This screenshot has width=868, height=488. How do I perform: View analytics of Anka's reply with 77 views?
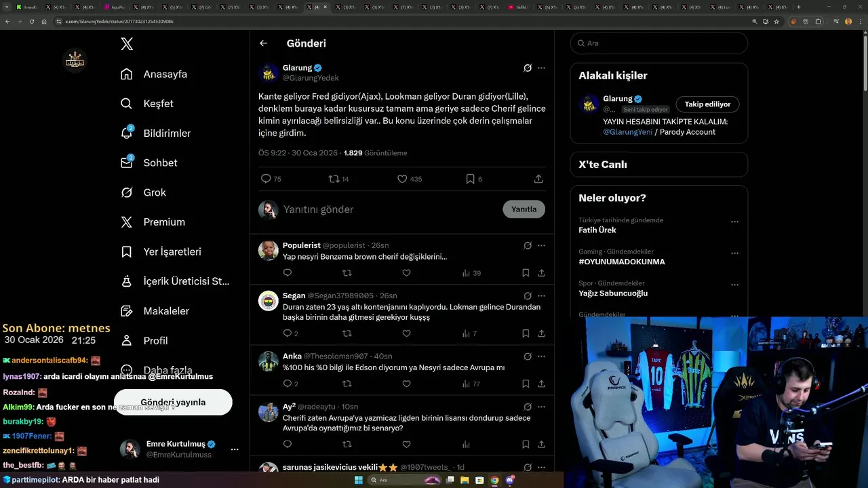(x=471, y=384)
